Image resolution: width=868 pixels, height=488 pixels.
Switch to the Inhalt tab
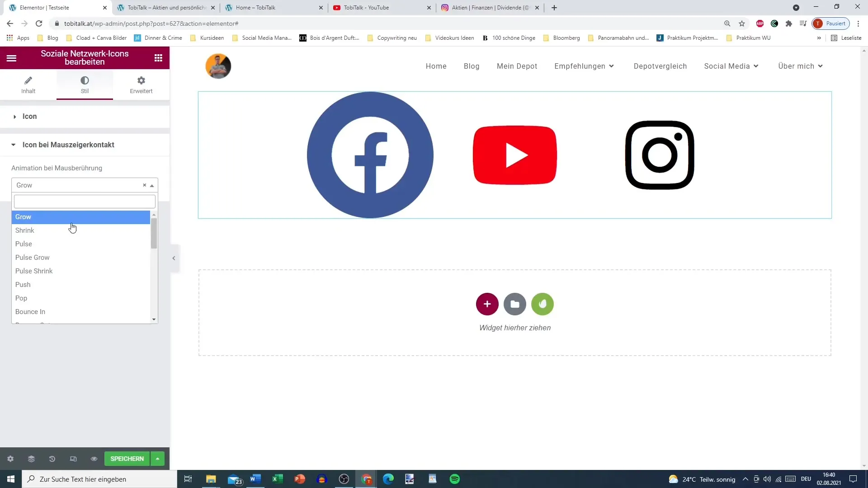(28, 84)
